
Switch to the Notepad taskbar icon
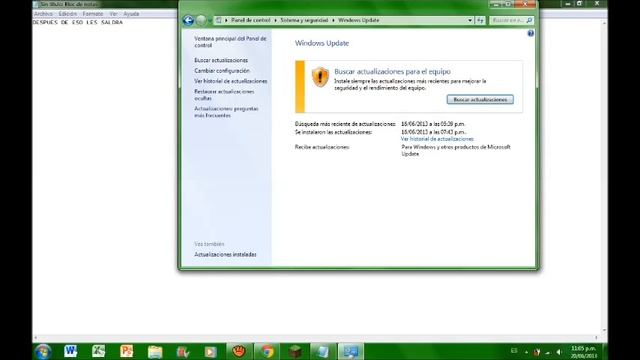[323, 351]
